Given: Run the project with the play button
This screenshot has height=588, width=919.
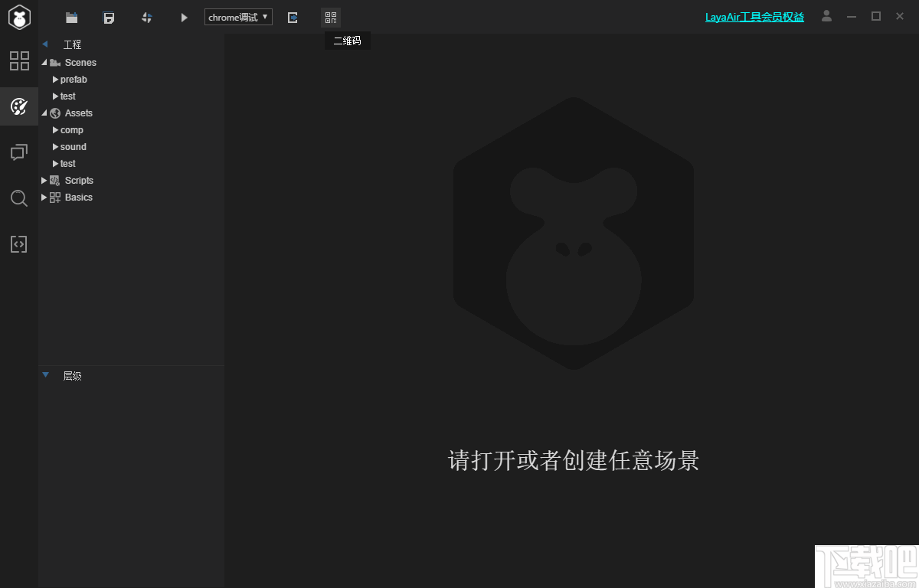Looking at the screenshot, I should pos(184,17).
